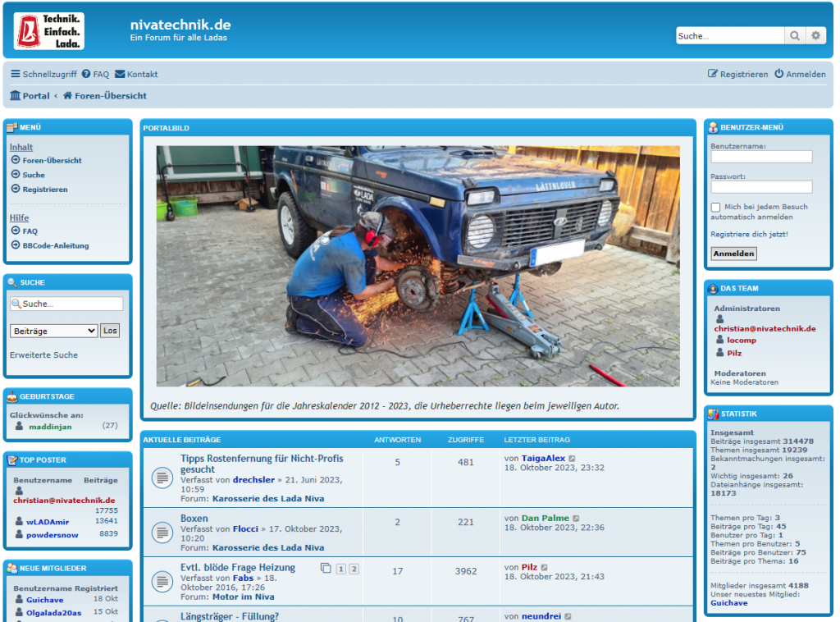Open new member Guichave in Neue Mitglieder
This screenshot has height=622, width=840.
click(44, 600)
